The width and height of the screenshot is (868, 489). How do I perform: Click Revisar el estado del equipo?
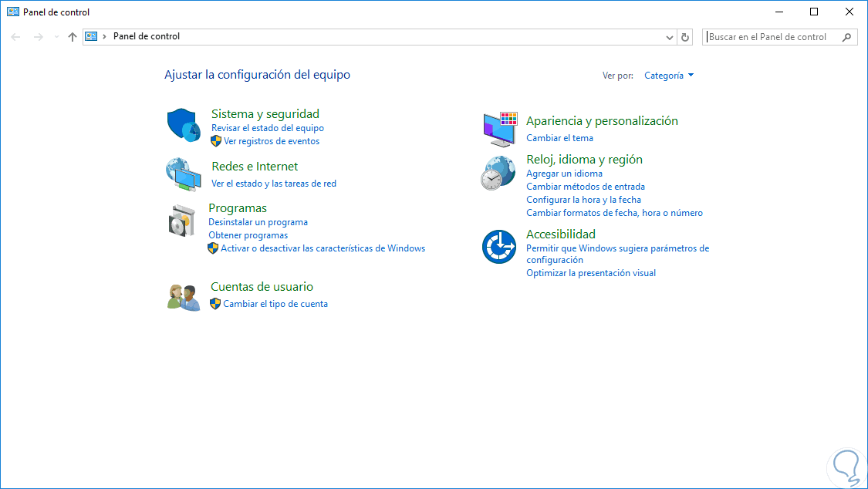pos(268,128)
